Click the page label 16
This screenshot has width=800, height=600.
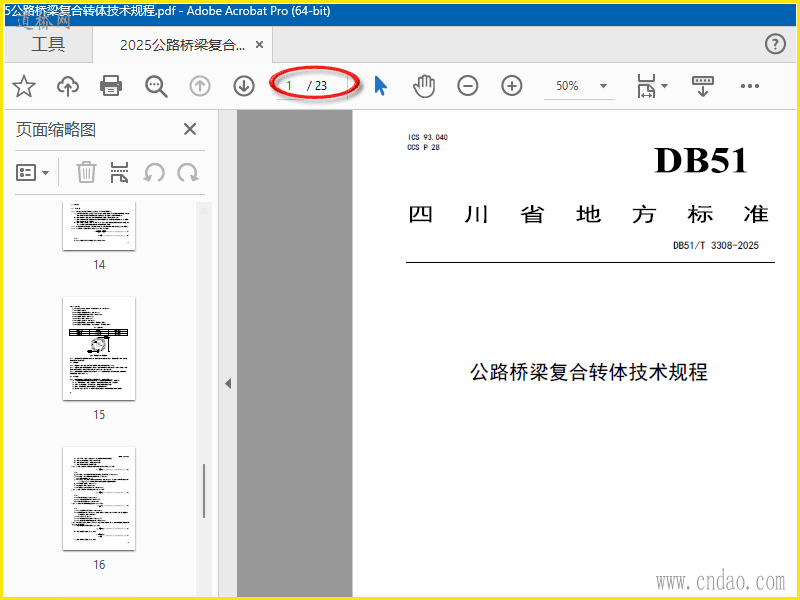click(x=99, y=564)
